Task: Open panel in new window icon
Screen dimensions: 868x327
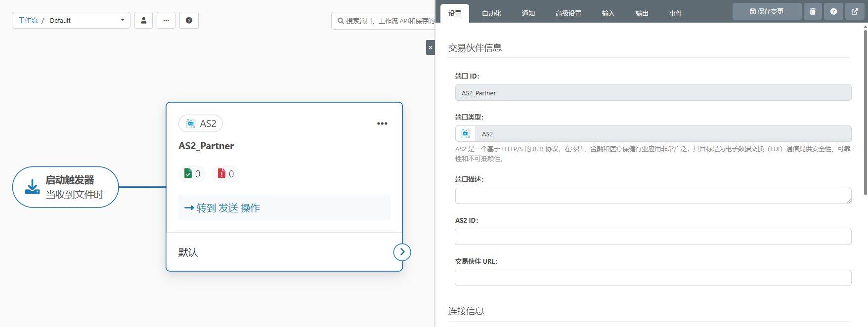Action: [x=855, y=11]
